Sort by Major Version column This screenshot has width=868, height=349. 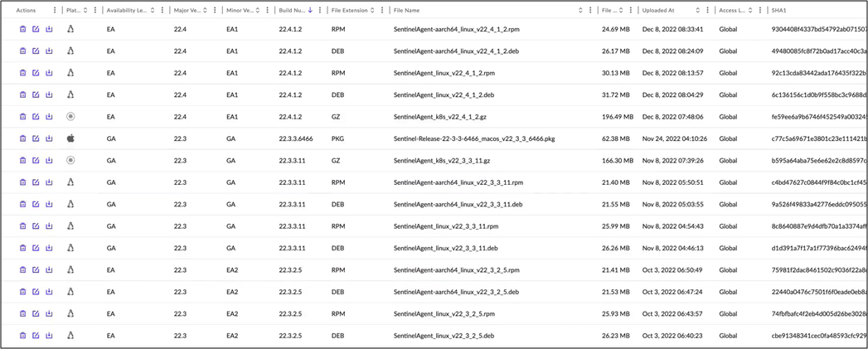205,11
